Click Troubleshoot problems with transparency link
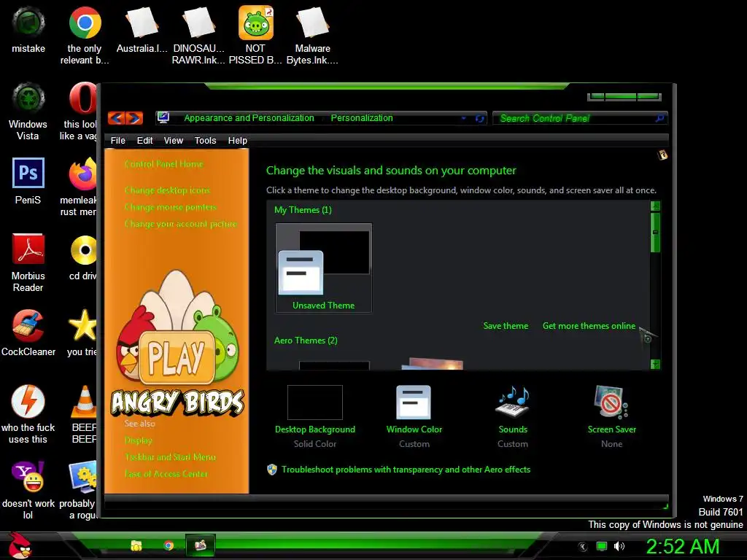 pos(406,470)
